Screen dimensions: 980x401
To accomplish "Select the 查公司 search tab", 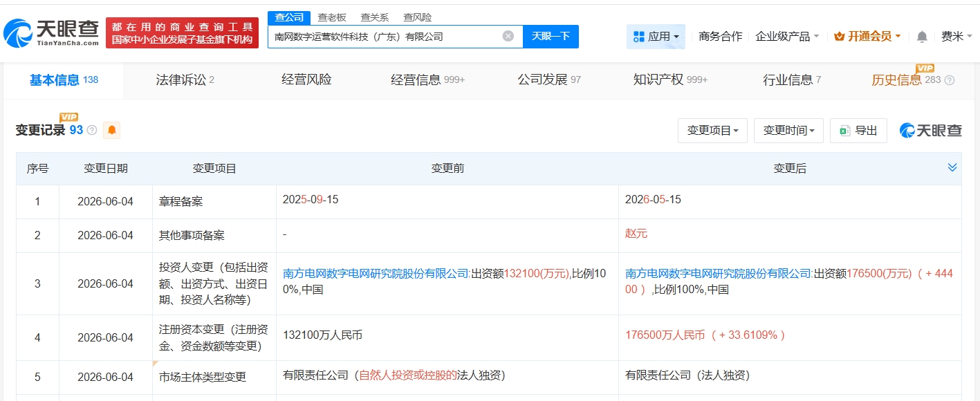I will [288, 17].
